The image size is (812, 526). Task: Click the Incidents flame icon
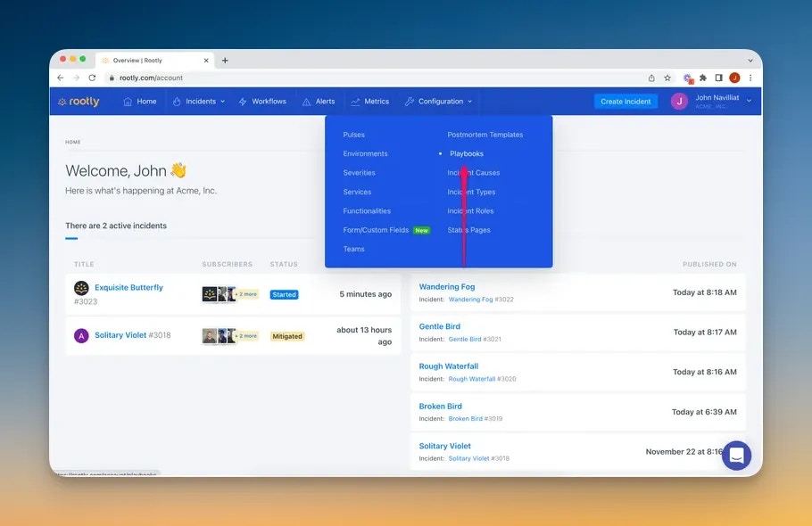click(177, 102)
